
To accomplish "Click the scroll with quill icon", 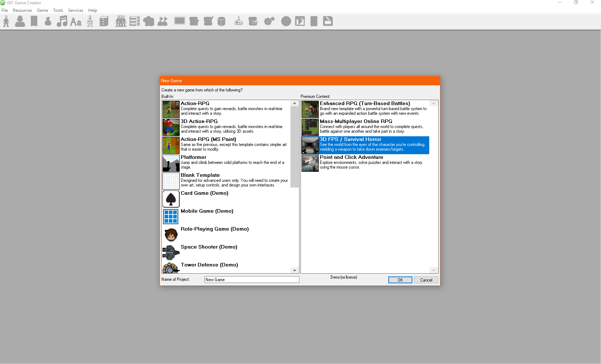I will coord(208,22).
